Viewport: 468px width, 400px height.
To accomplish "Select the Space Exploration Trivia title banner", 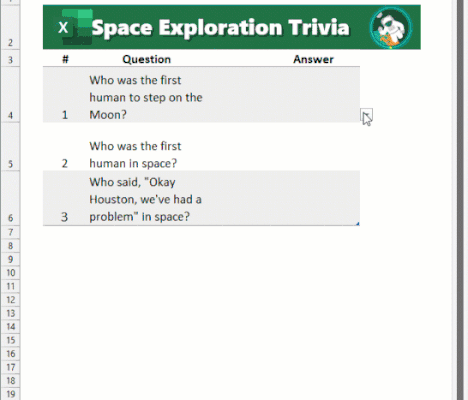I will [232, 27].
